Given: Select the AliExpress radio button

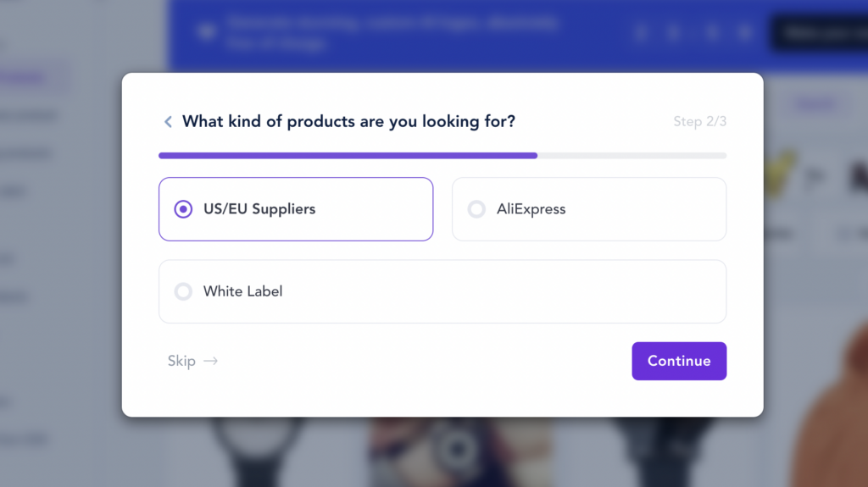Looking at the screenshot, I should click(x=476, y=209).
